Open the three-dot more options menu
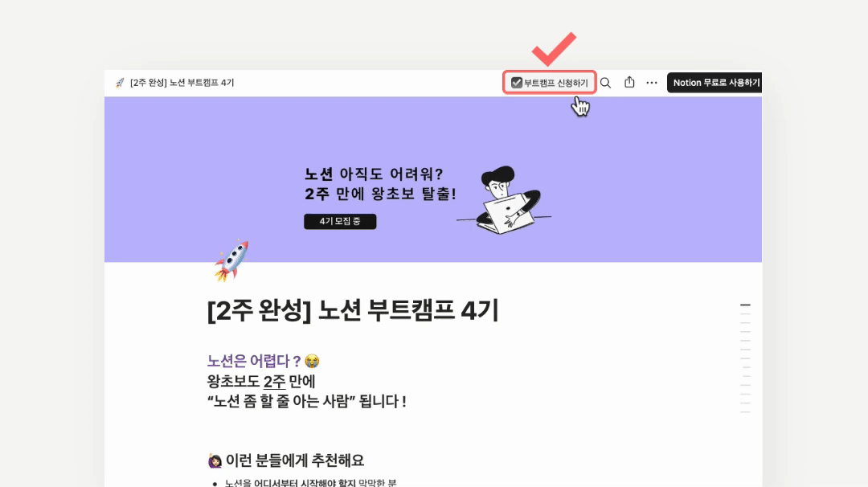 point(652,83)
